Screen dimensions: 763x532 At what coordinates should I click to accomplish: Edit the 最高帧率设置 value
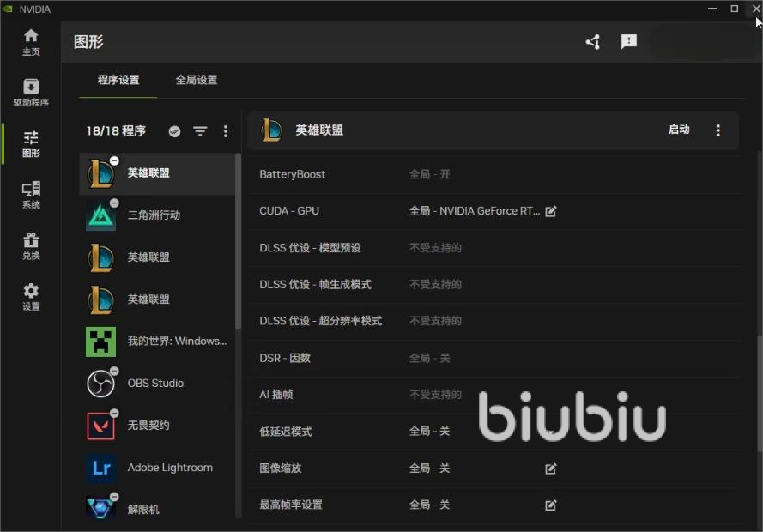point(551,505)
